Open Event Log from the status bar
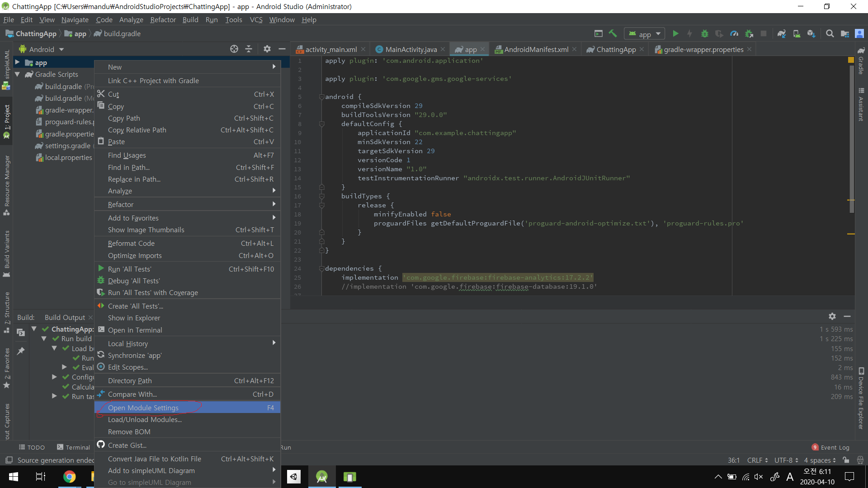This screenshot has width=868, height=488. 831,447
